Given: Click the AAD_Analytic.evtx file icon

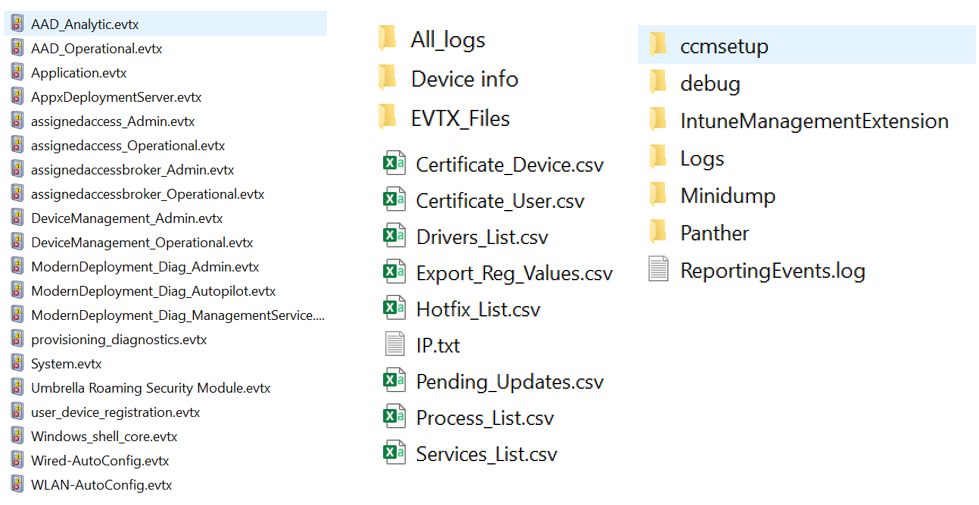Looking at the screenshot, I should coord(17,24).
